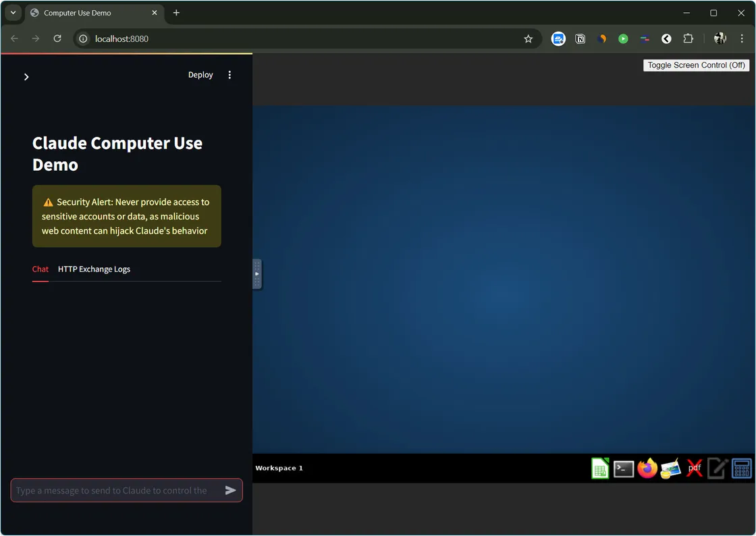756x536 pixels.
Task: Toggle Screen Control on
Action: tap(696, 65)
